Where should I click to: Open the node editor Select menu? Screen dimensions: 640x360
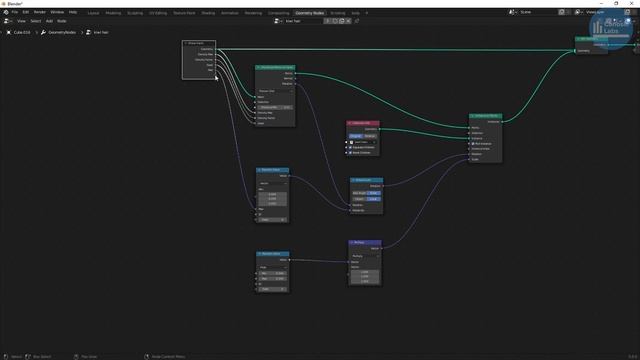pos(36,21)
